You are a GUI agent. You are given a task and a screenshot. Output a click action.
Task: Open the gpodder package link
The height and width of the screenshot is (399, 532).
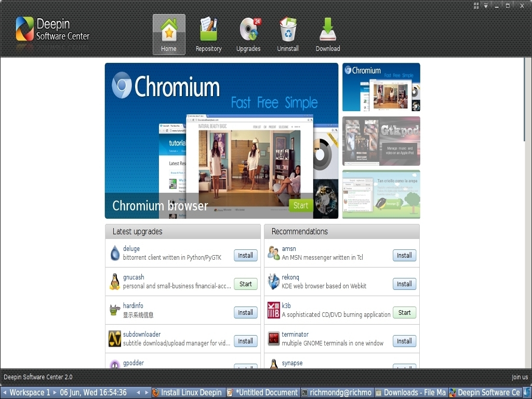tap(134, 363)
